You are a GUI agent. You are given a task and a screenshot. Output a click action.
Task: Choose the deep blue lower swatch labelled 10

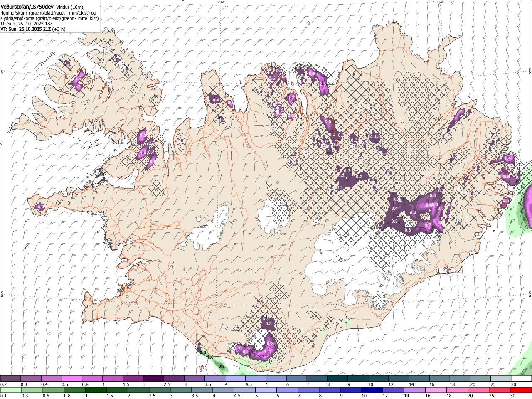click(372, 390)
